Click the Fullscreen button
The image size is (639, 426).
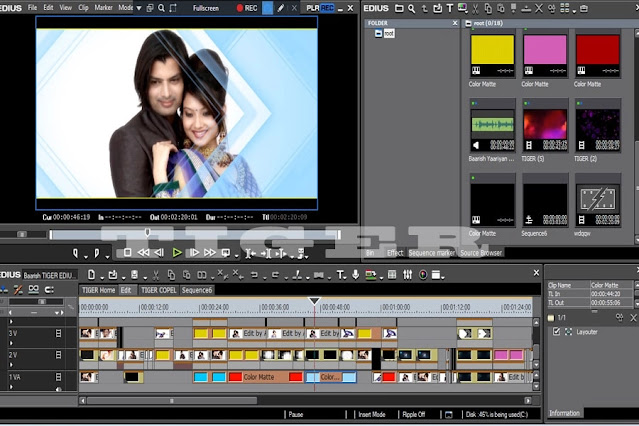click(205, 8)
